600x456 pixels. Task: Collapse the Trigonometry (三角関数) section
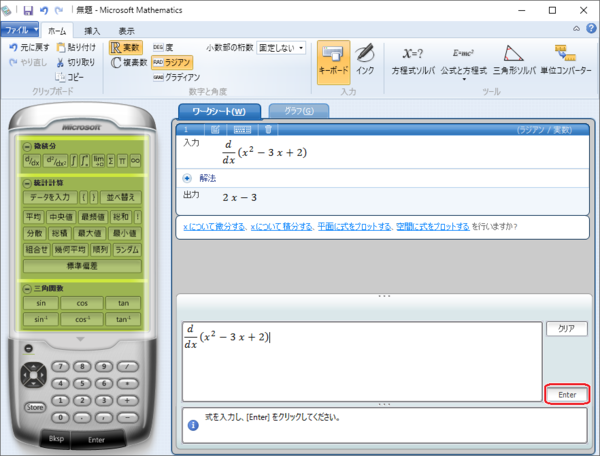pyautogui.click(x=27, y=288)
